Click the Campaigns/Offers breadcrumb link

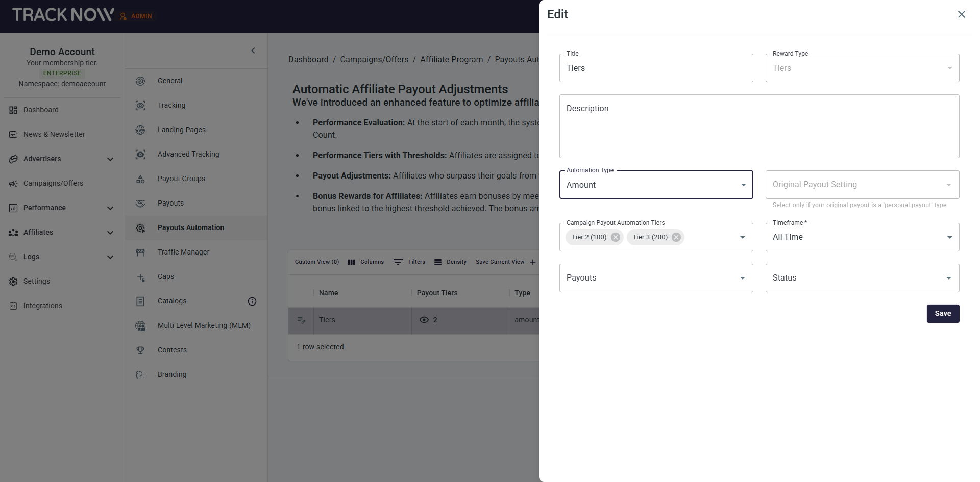click(x=374, y=60)
